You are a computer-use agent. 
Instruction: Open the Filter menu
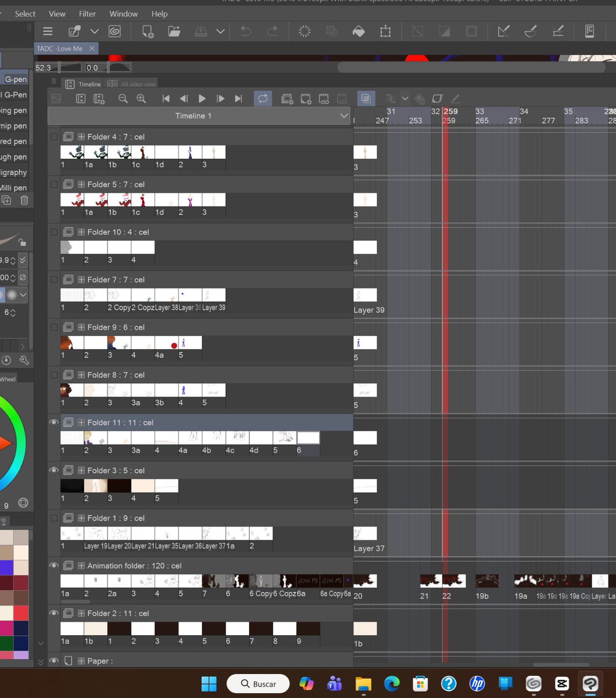point(87,13)
